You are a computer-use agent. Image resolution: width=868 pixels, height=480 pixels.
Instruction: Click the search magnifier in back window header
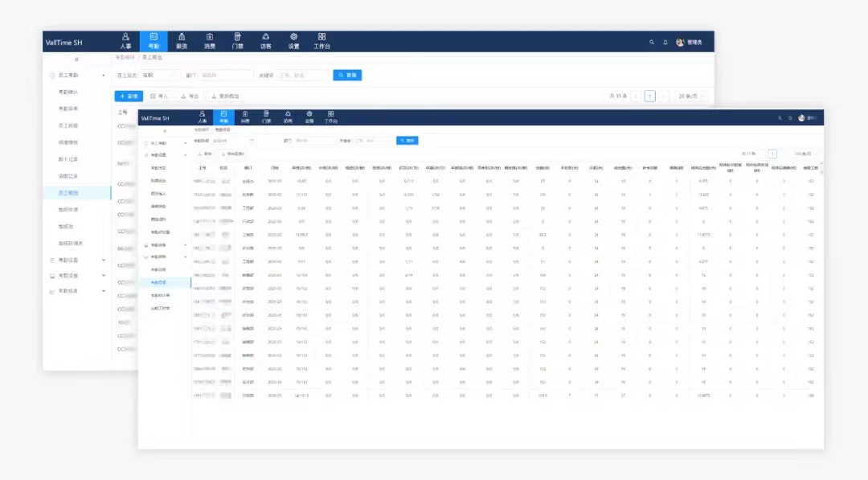click(652, 42)
